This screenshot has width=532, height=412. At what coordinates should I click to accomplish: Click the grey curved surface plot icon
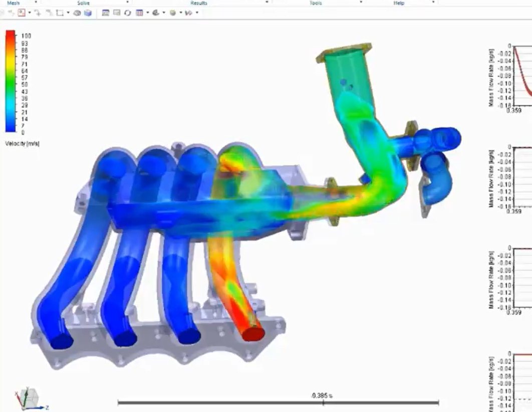click(x=156, y=13)
